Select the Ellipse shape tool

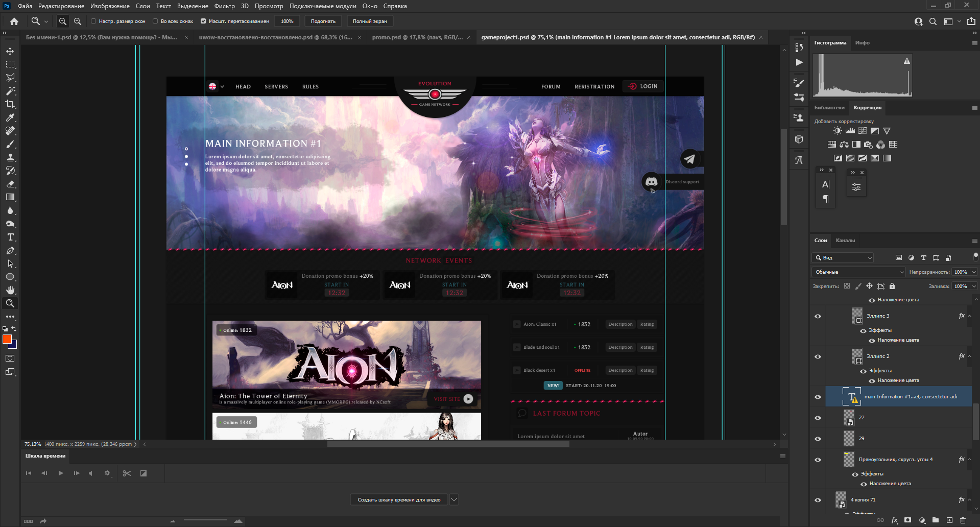pyautogui.click(x=10, y=277)
